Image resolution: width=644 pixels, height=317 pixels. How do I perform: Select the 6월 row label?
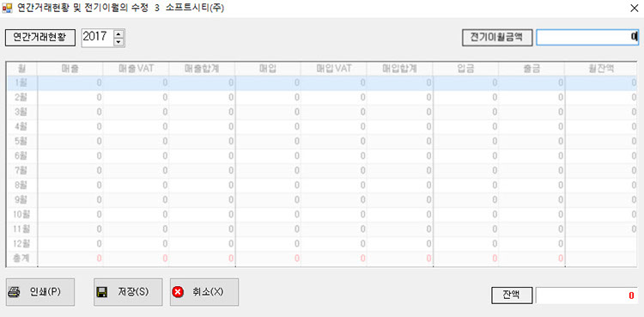[21, 155]
